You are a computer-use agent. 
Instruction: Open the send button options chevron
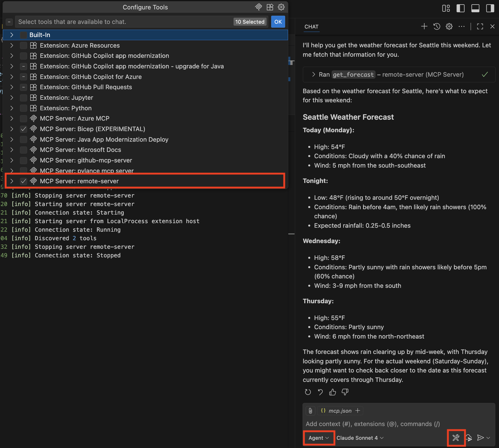(488, 438)
